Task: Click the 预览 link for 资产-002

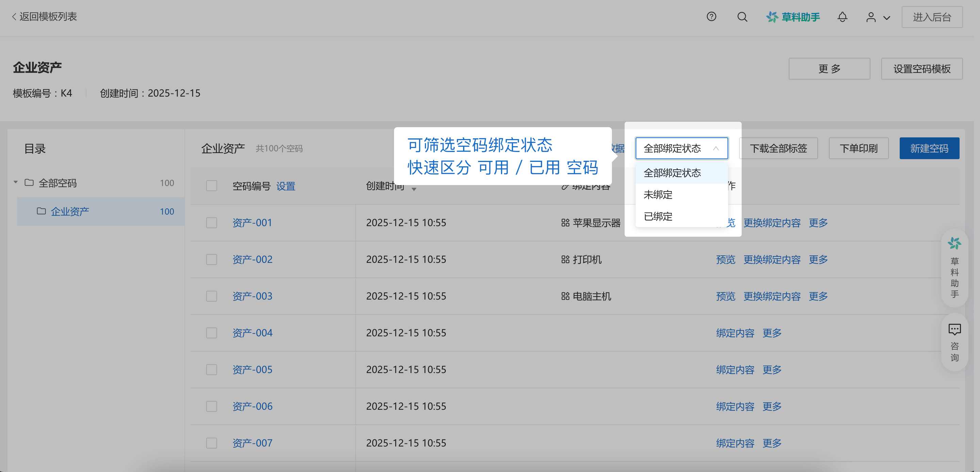Action: pos(725,259)
